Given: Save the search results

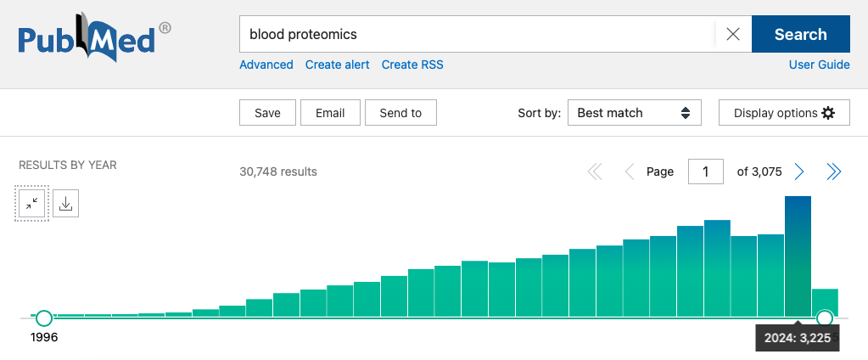Looking at the screenshot, I should click(267, 113).
